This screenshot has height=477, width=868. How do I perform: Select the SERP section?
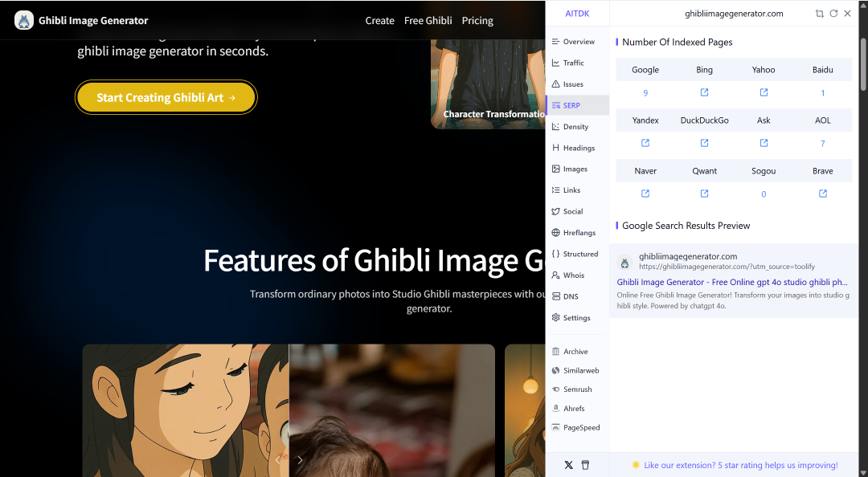click(x=577, y=105)
